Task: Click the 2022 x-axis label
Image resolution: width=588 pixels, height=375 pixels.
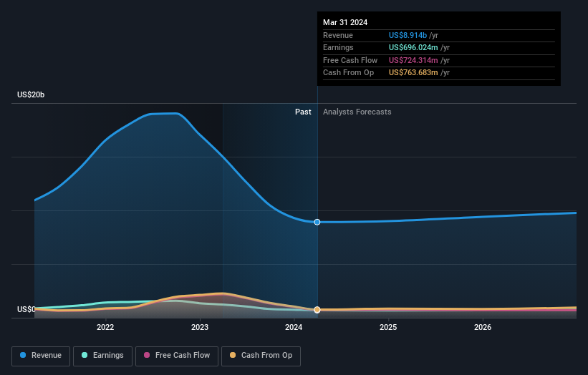Action: (x=105, y=328)
